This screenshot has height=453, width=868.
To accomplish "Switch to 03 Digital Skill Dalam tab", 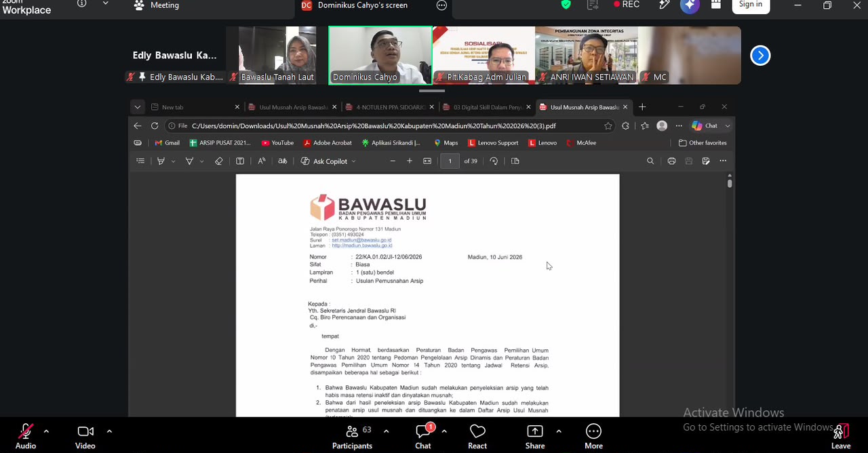I will pos(486,107).
